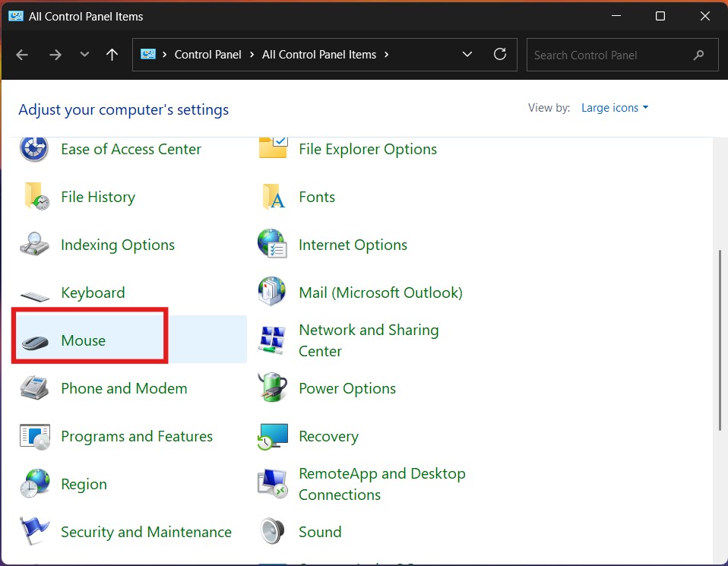Click the search magnifier icon
This screenshot has width=728, height=566.
699,55
